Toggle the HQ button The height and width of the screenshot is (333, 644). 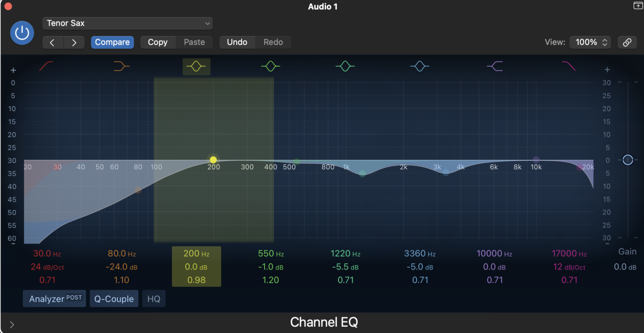(x=154, y=299)
